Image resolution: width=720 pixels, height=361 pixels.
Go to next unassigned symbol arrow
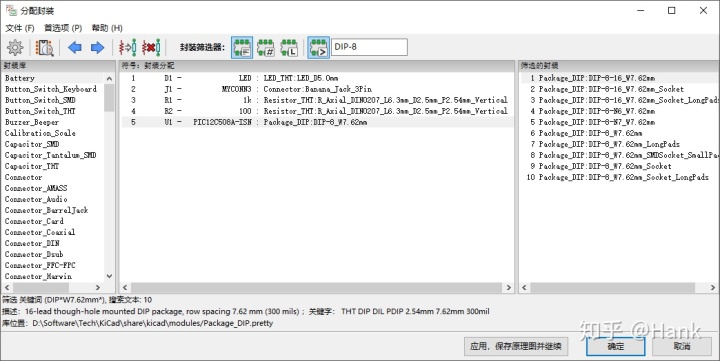click(x=97, y=47)
